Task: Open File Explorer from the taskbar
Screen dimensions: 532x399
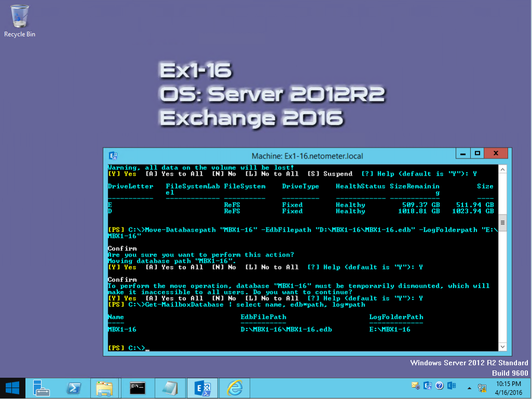Action: point(105,388)
